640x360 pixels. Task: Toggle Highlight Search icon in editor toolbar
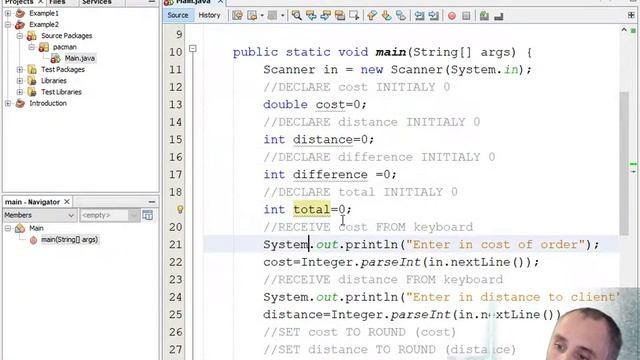pos(340,16)
